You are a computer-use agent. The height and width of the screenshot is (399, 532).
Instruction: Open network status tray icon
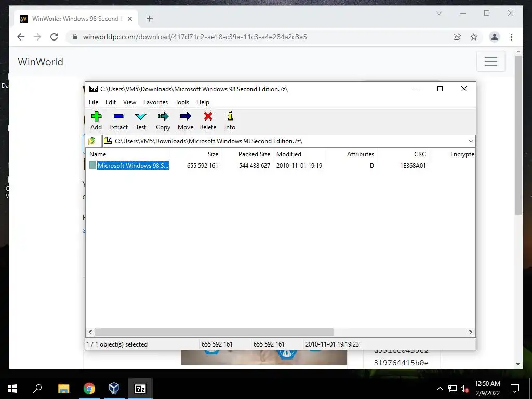coord(453,389)
